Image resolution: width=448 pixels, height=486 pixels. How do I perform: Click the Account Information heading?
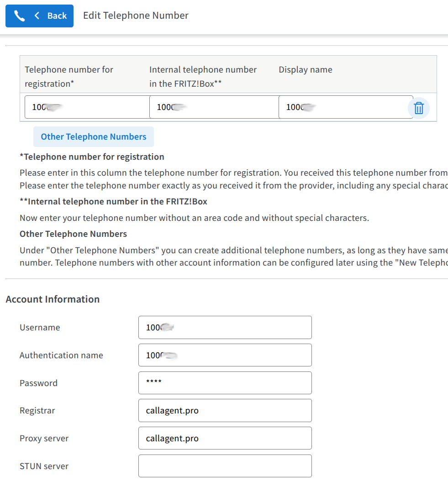point(52,299)
